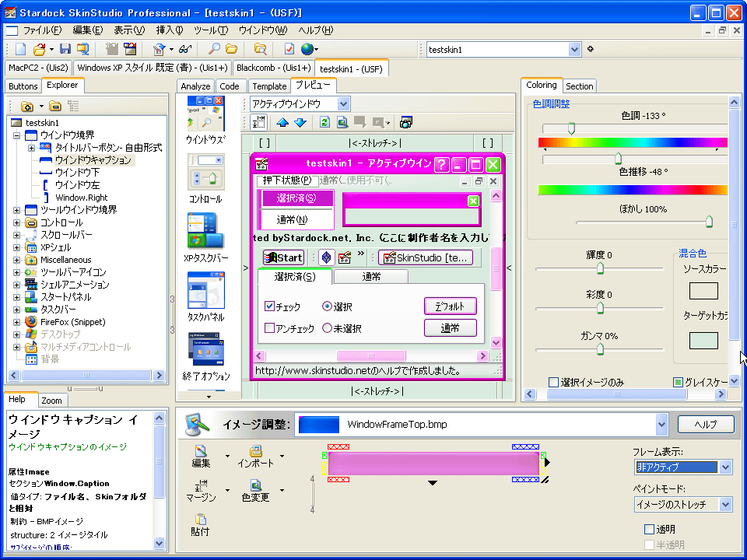Click the margins toggle icon in preview toolbar
The width and height of the screenshot is (747, 560).
pos(258,122)
